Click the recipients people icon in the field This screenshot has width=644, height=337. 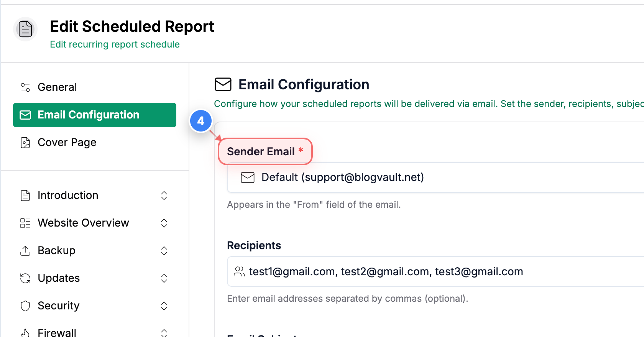(x=240, y=271)
